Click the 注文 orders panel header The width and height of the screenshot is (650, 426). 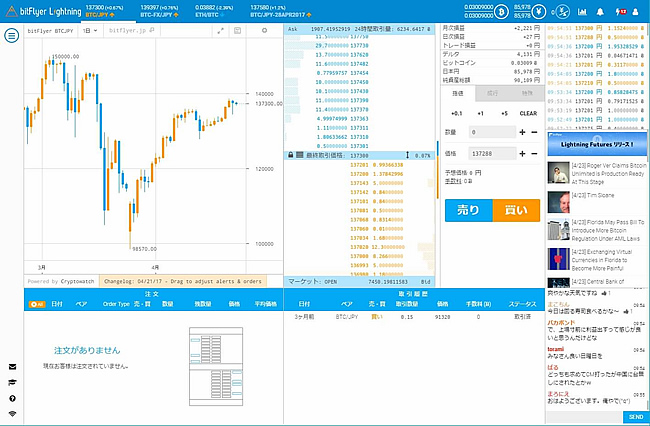point(152,294)
